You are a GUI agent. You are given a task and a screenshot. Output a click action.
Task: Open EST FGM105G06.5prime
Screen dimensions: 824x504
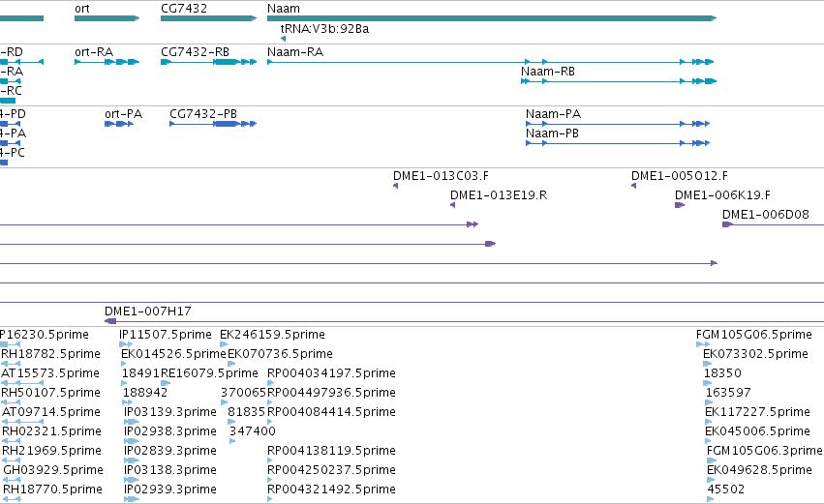(754, 335)
